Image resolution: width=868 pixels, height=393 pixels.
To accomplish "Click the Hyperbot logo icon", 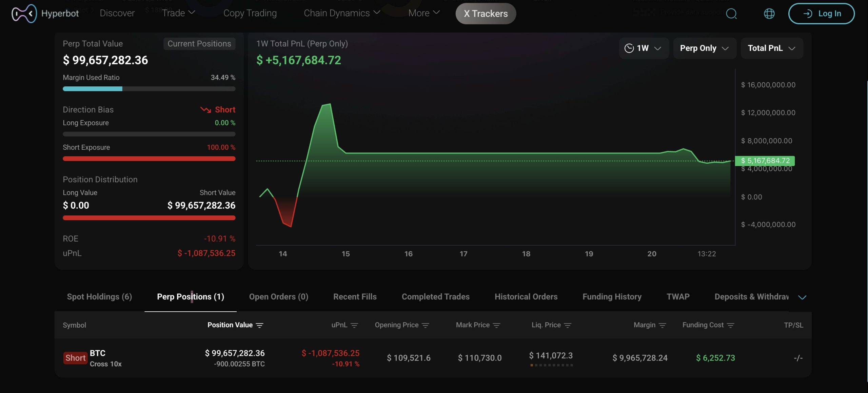I will (x=24, y=14).
